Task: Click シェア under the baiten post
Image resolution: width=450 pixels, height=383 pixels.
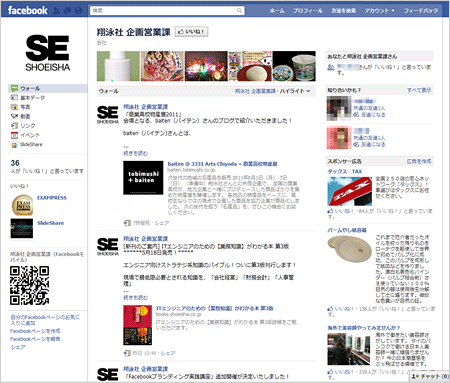Action: point(162,223)
